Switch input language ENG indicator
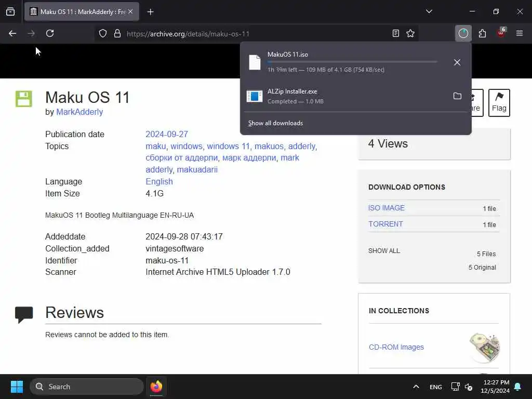 click(x=436, y=387)
